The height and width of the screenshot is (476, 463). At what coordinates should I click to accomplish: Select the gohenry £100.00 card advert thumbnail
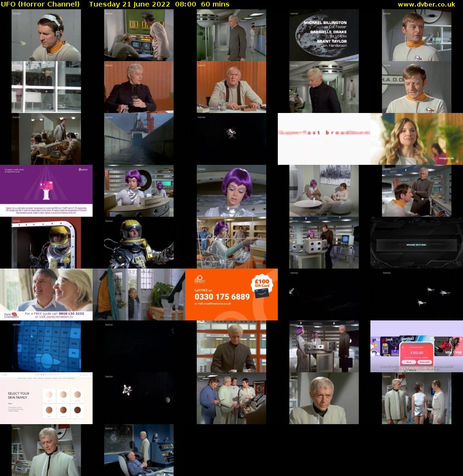click(x=417, y=347)
